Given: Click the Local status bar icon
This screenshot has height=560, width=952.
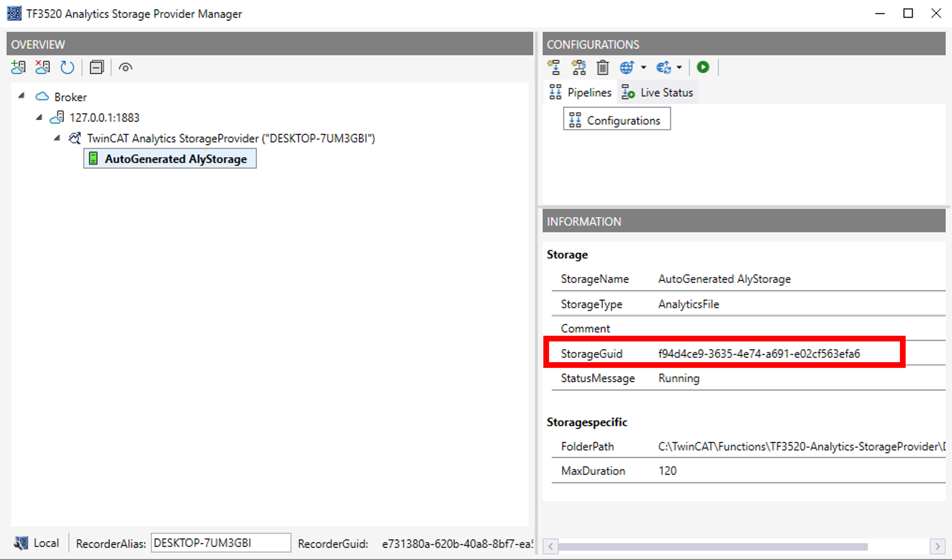Looking at the screenshot, I should [21, 543].
